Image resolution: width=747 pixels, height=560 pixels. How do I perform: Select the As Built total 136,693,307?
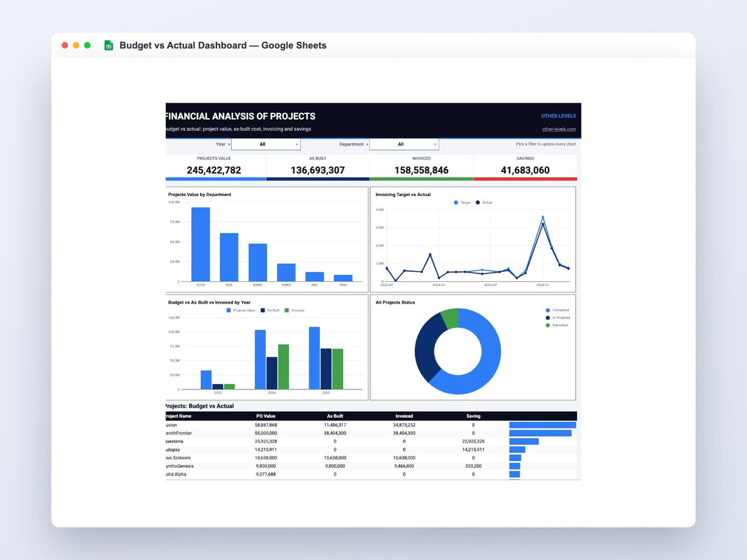pos(317,170)
